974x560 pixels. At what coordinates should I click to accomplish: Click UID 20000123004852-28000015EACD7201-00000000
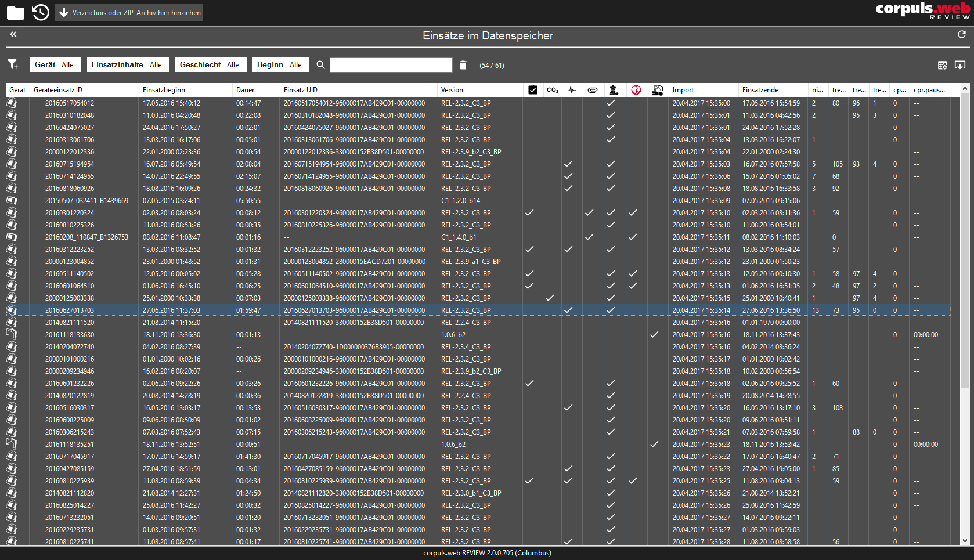tap(354, 261)
